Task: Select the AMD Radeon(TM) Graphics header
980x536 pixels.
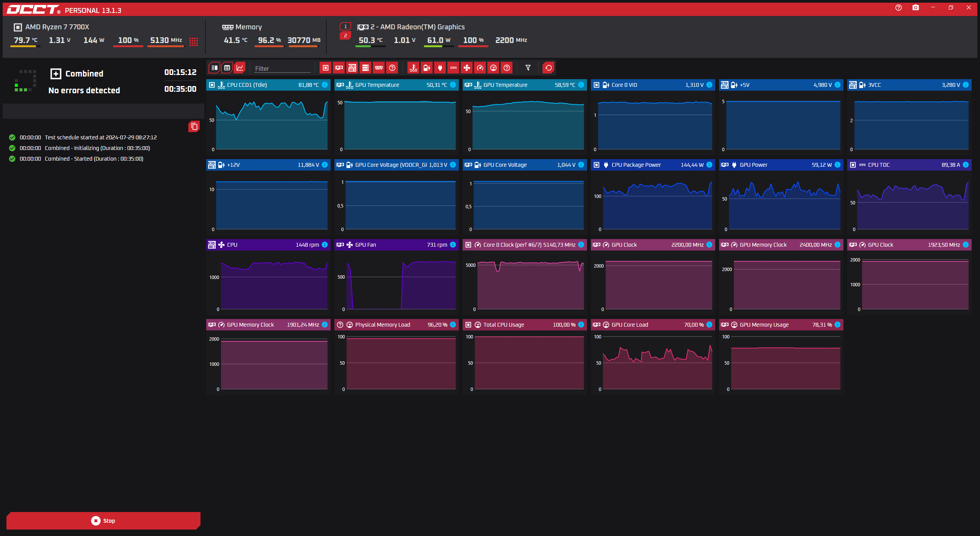Action: 411,27
